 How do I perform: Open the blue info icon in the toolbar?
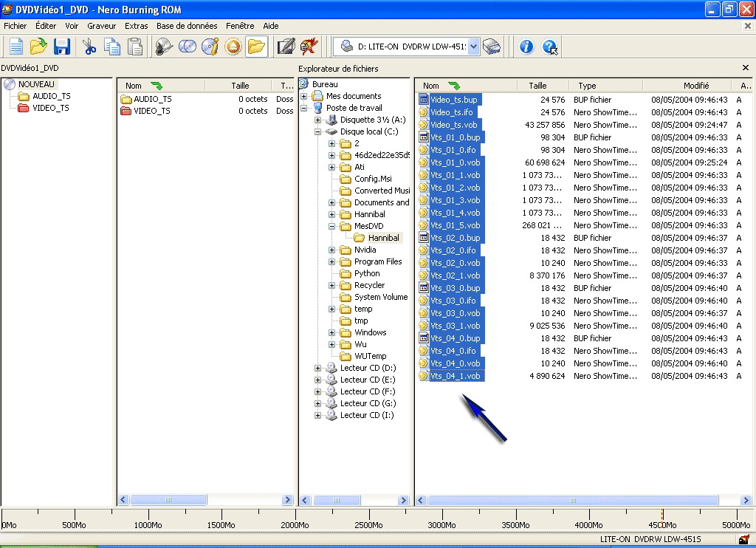click(x=526, y=47)
